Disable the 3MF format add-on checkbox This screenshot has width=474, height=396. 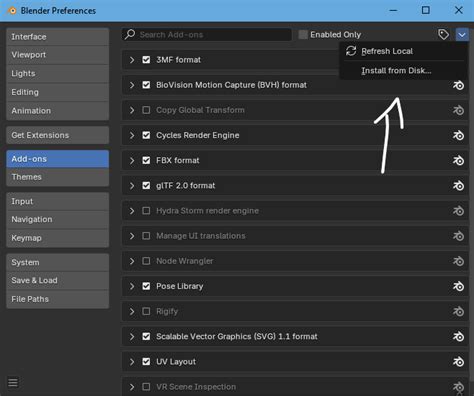(x=146, y=60)
